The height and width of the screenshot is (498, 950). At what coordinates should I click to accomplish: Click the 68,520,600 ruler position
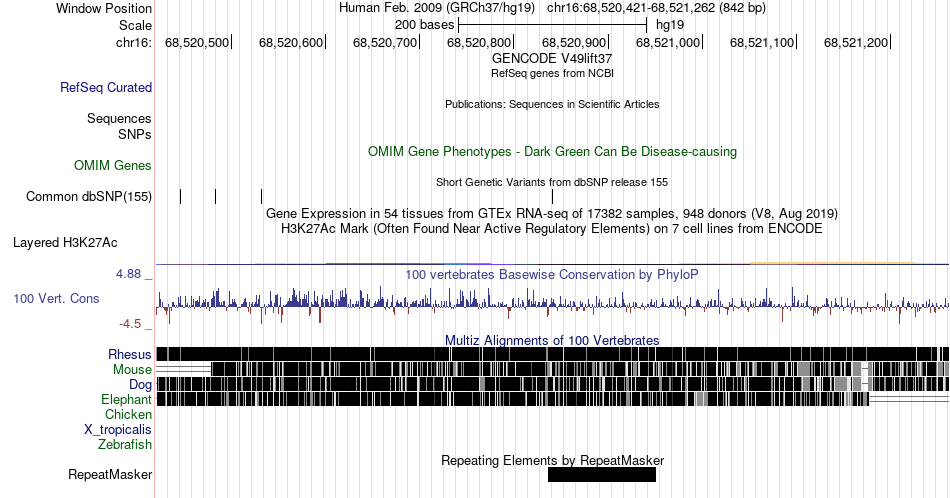tap(291, 42)
